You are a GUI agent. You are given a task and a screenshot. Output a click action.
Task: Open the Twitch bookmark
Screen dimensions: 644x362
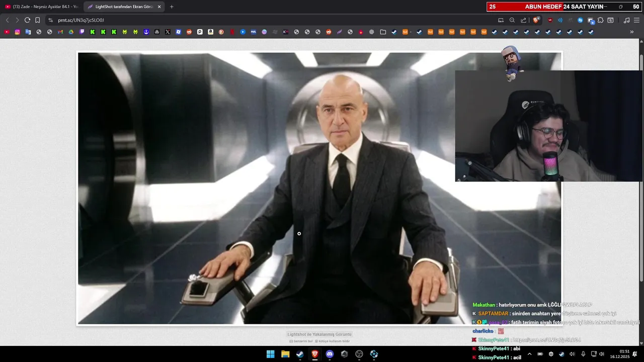[x=82, y=32]
